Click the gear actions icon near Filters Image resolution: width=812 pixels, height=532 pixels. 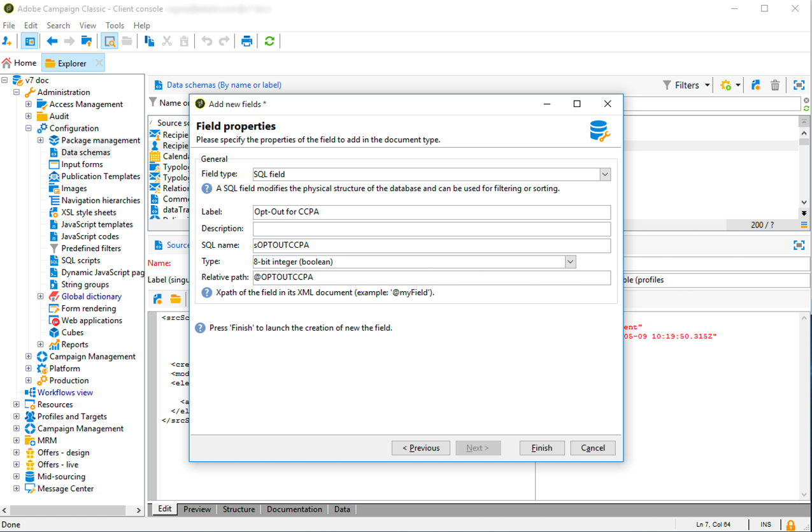tap(725, 85)
